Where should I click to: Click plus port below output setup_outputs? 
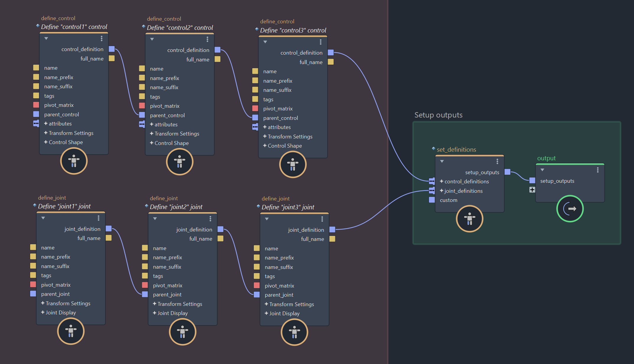532,190
